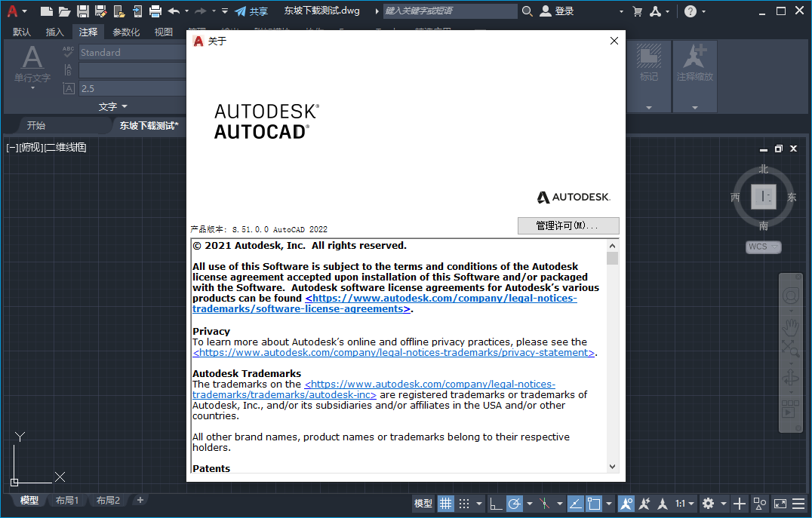Image resolution: width=812 pixels, height=518 pixels.
Task: Open the privacy-statement hyperlink
Action: click(392, 352)
